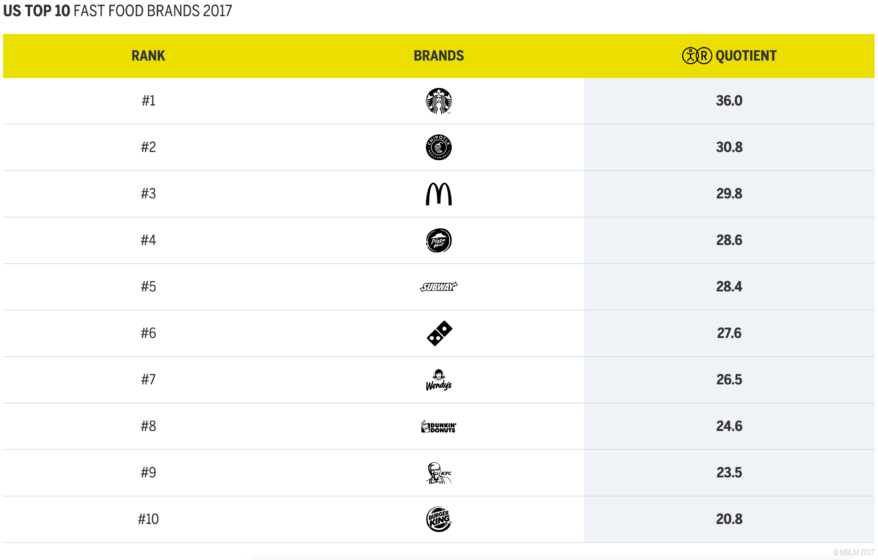Click the BRANDS column header
Image resolution: width=878 pixels, height=560 pixels.
[438, 56]
